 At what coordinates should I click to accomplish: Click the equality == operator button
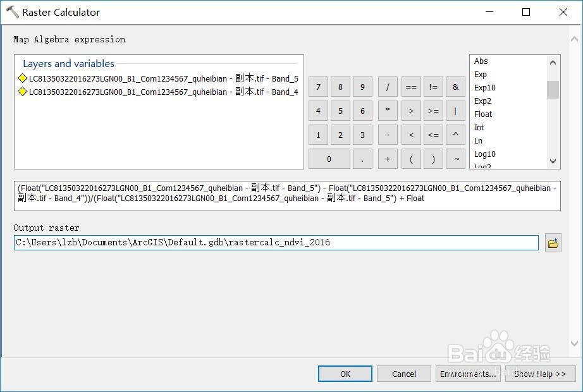coord(410,87)
